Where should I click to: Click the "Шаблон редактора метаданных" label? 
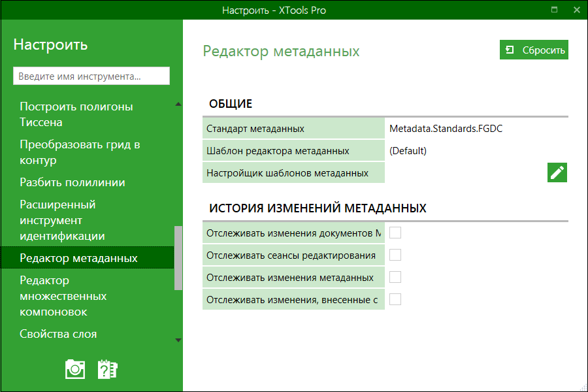(x=293, y=151)
